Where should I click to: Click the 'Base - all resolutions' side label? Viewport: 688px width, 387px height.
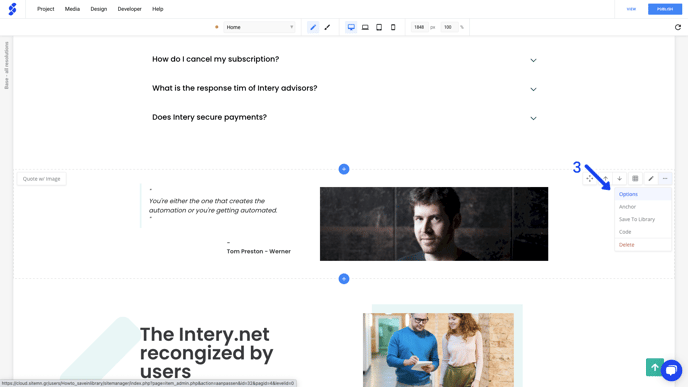[x=7, y=65]
